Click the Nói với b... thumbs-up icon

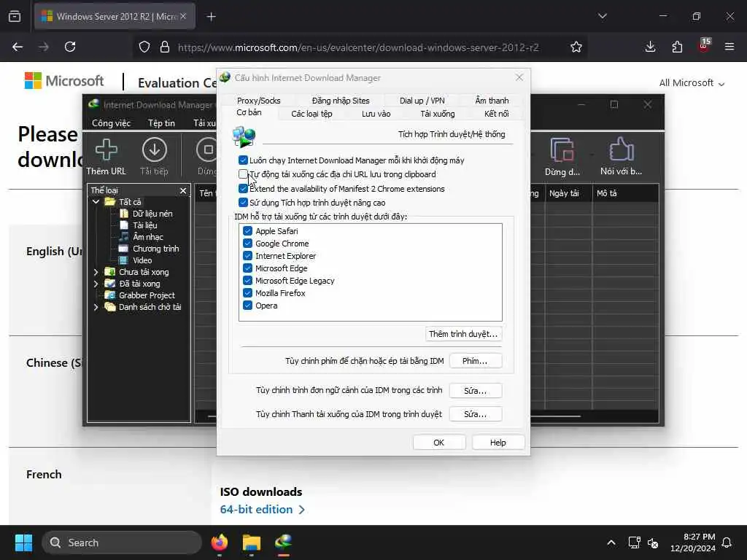622,150
